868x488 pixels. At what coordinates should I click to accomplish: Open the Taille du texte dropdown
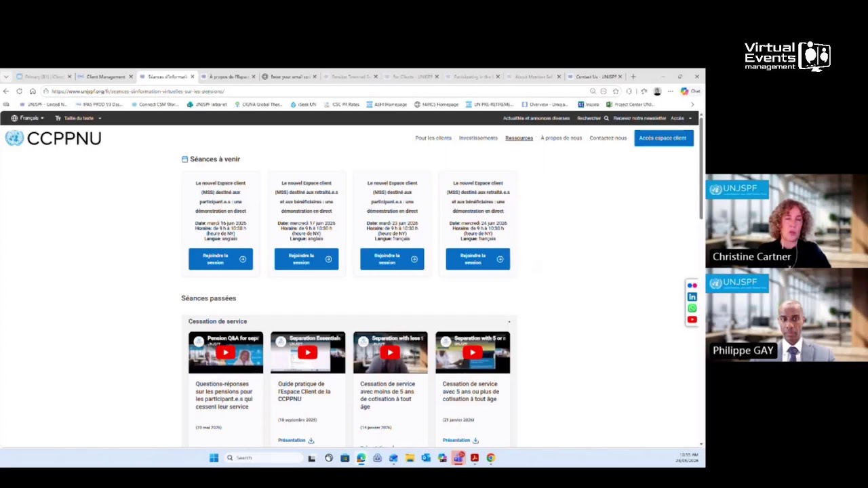pos(78,118)
